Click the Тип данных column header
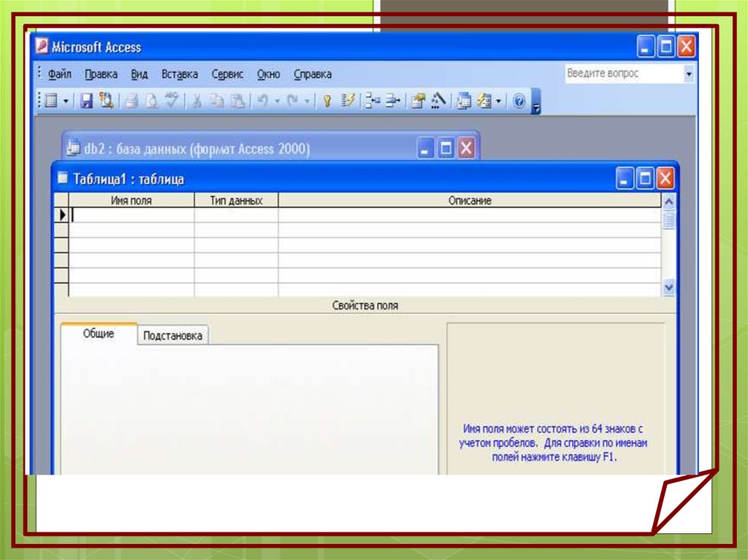The height and width of the screenshot is (560, 748). [236, 200]
